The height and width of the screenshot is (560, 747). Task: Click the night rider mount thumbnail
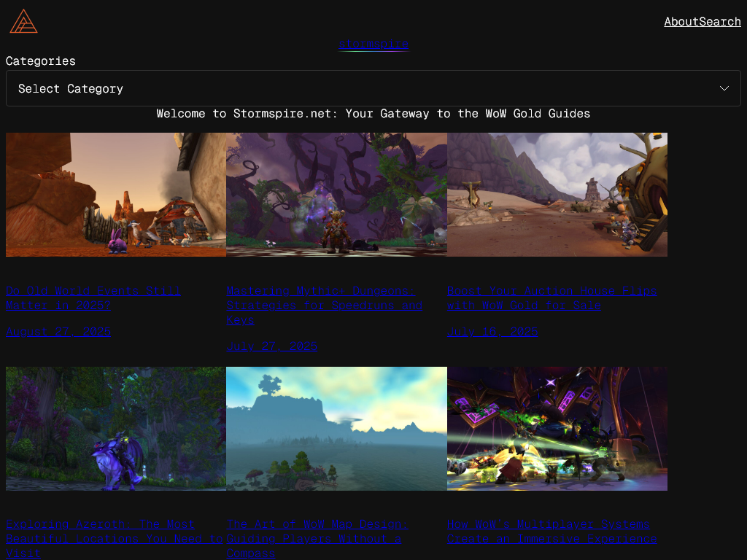pos(115,428)
